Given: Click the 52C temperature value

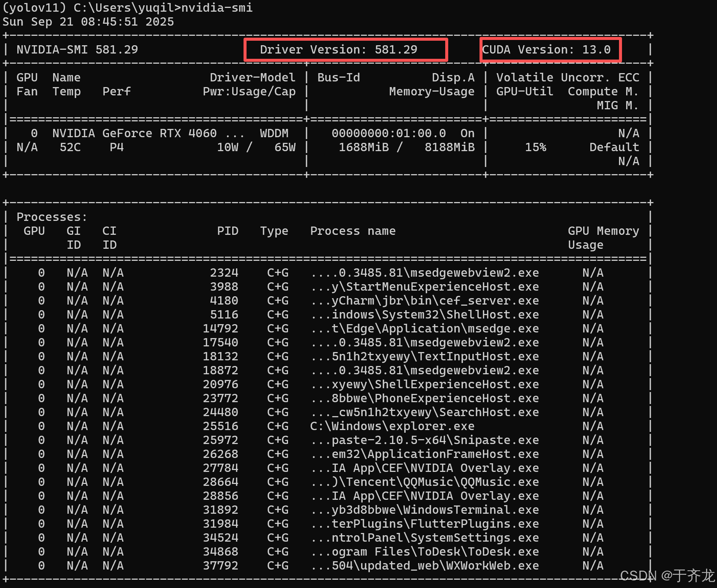Looking at the screenshot, I should (x=71, y=147).
